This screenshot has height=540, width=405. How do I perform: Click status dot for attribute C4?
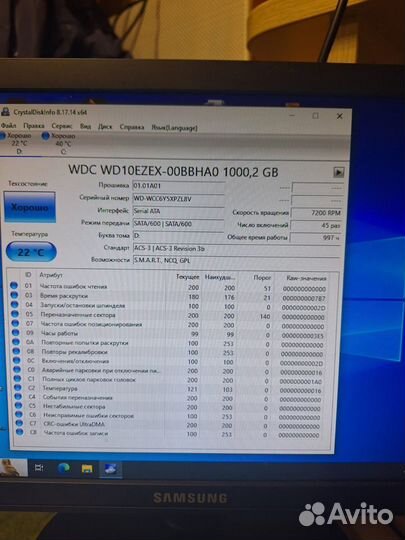point(18,396)
